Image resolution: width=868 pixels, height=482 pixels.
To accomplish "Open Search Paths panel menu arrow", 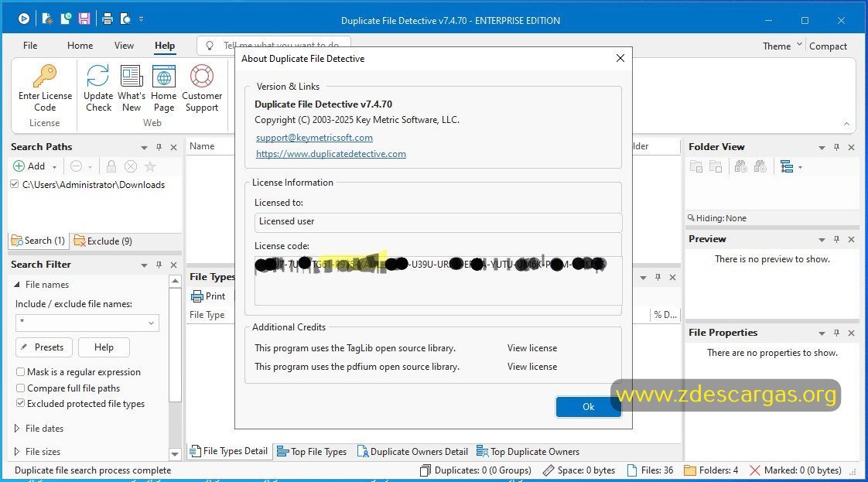I will coord(144,148).
